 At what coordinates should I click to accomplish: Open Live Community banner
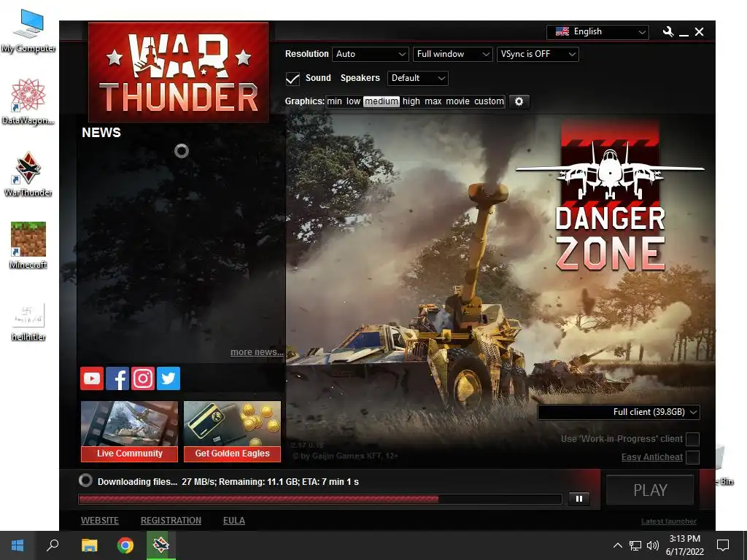[x=130, y=432]
